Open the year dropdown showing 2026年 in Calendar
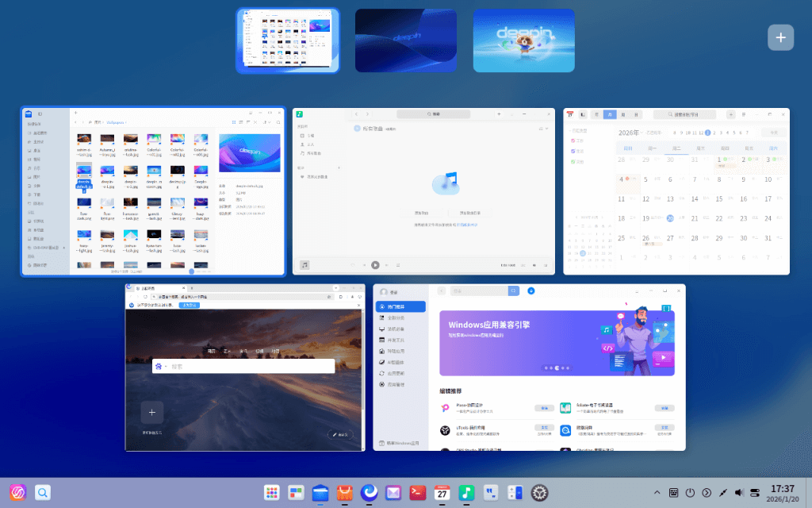Image resolution: width=812 pixels, height=508 pixels. 630,133
